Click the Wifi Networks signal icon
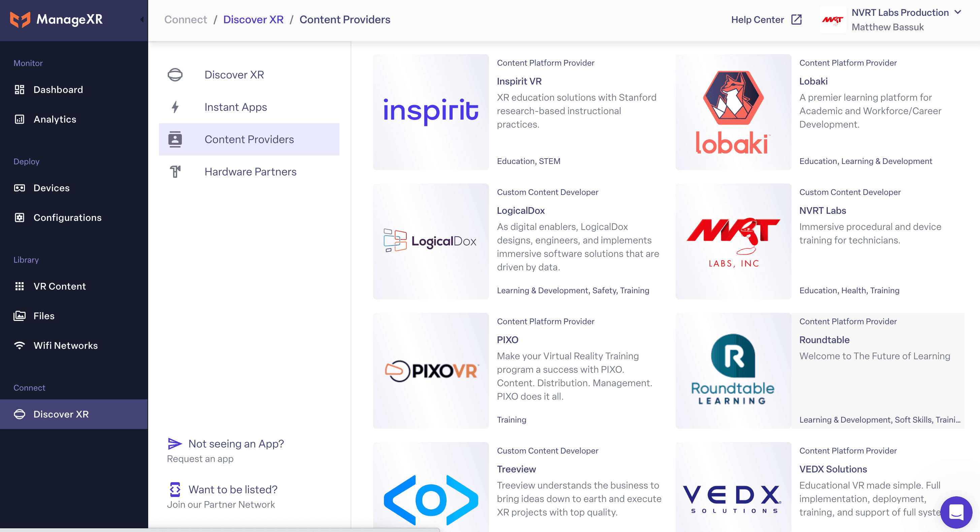 pos(20,345)
